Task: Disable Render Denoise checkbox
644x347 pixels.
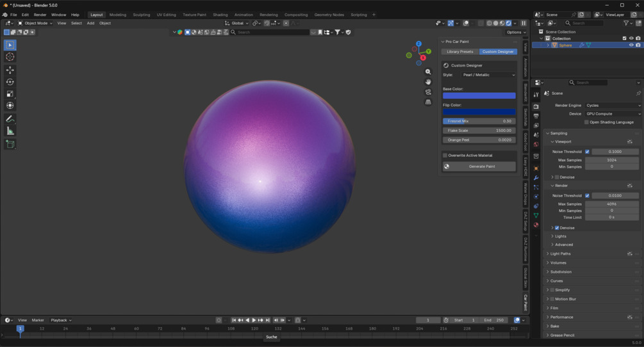Action: click(x=557, y=228)
